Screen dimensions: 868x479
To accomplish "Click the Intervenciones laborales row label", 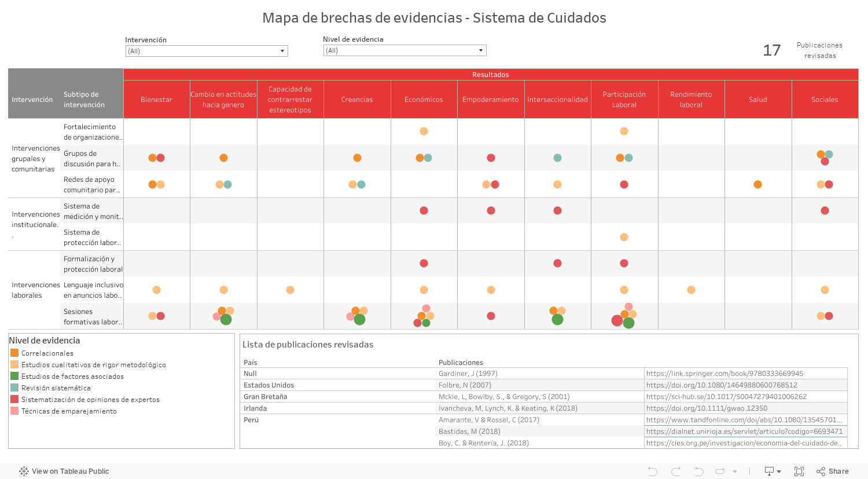I will [x=35, y=290].
